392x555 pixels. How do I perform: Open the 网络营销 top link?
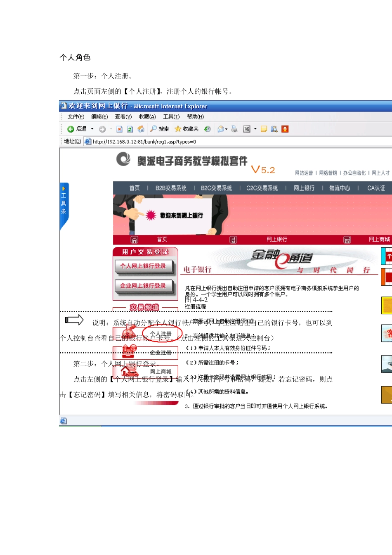click(328, 173)
